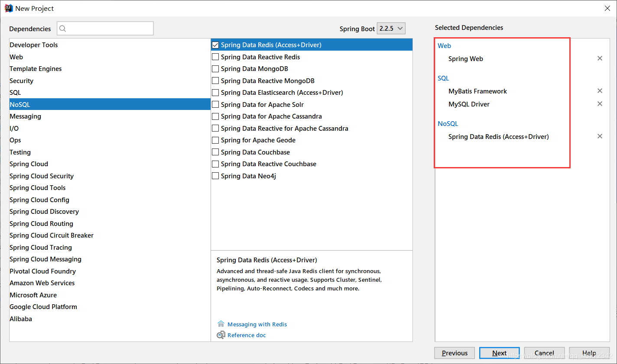This screenshot has width=617, height=364.
Task: Select Pivotal Cloud Foundry category
Action: pyautogui.click(x=110, y=271)
